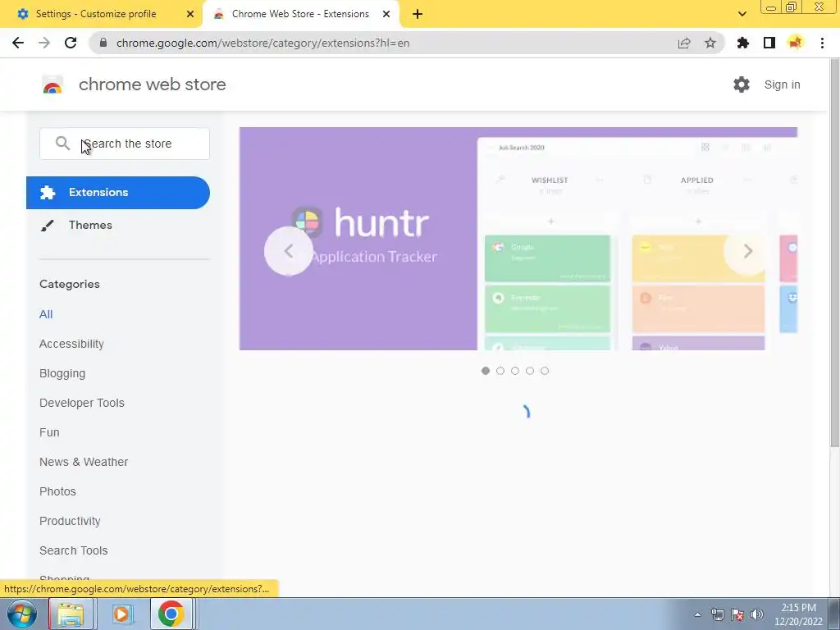Select the fifth carousel dot
The image size is (840, 630).
(x=545, y=371)
